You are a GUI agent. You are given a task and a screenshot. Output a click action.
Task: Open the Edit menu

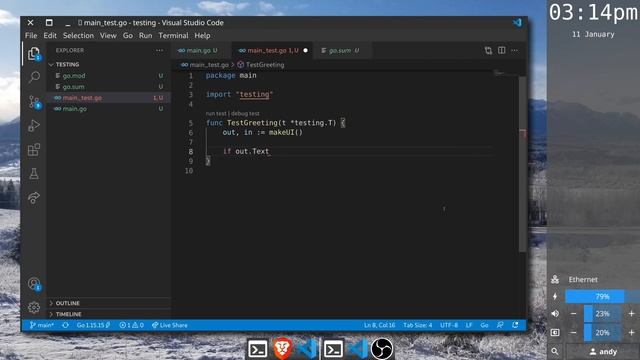click(x=50, y=36)
